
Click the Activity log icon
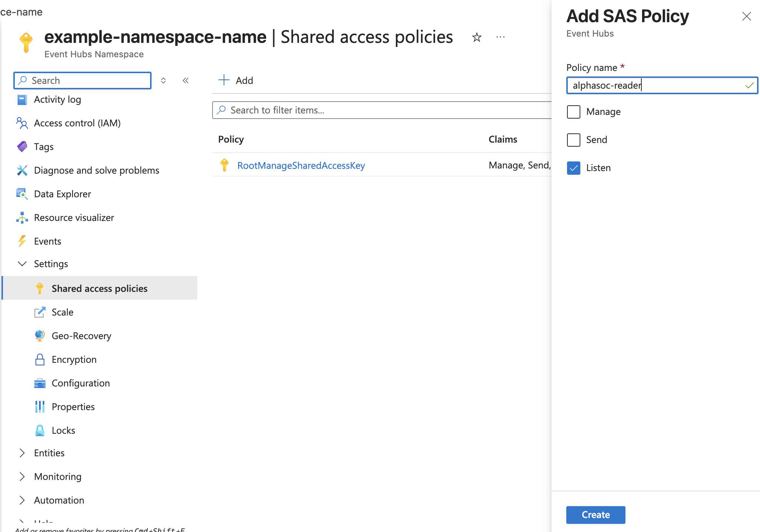[22, 100]
